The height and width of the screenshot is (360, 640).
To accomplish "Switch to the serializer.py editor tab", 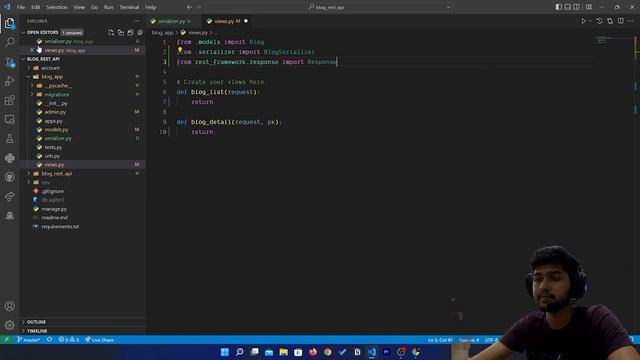I will click(173, 21).
